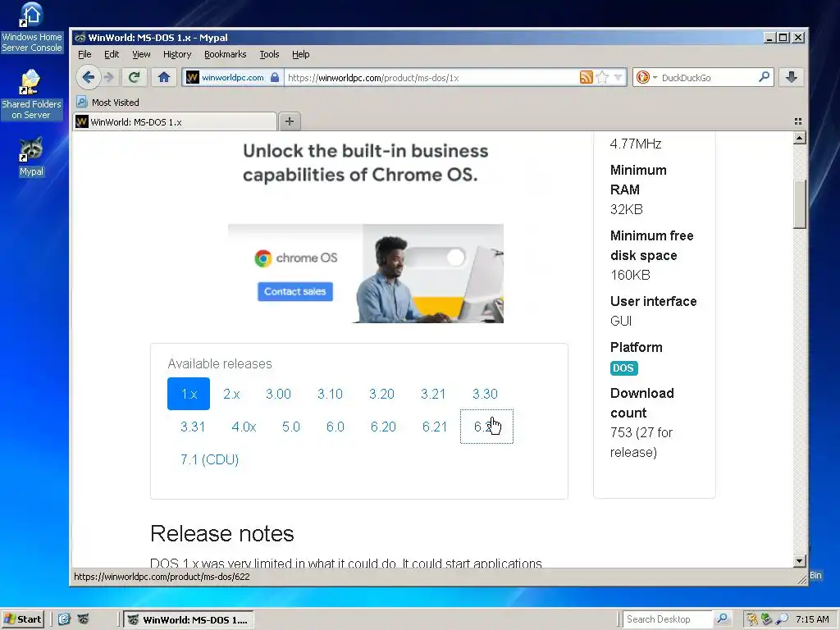
Task: Open the 6.20 release link
Action: (383, 427)
